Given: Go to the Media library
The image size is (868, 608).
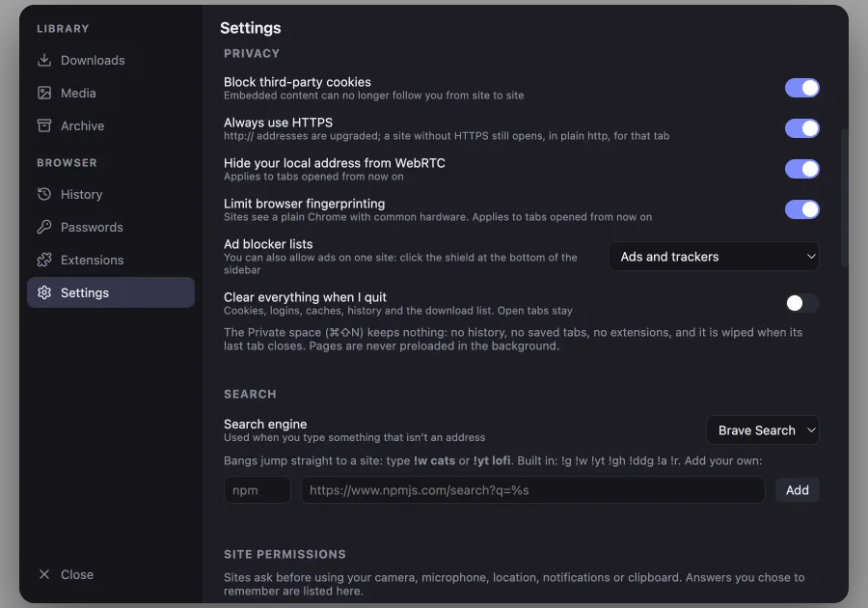Looking at the screenshot, I should coord(111,93).
